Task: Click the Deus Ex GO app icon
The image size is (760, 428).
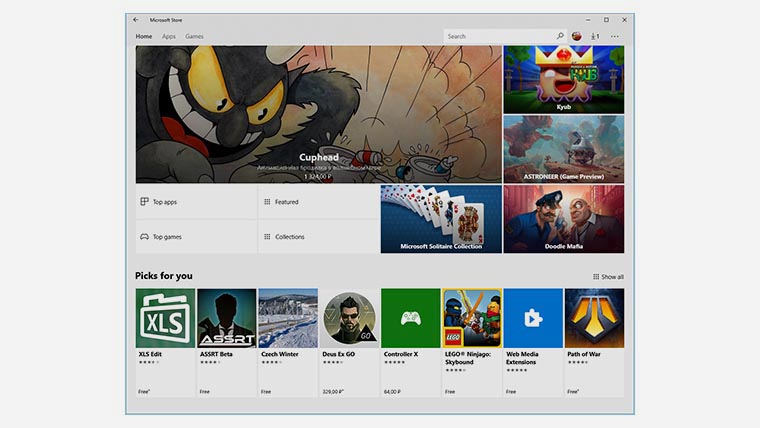Action: (x=349, y=318)
